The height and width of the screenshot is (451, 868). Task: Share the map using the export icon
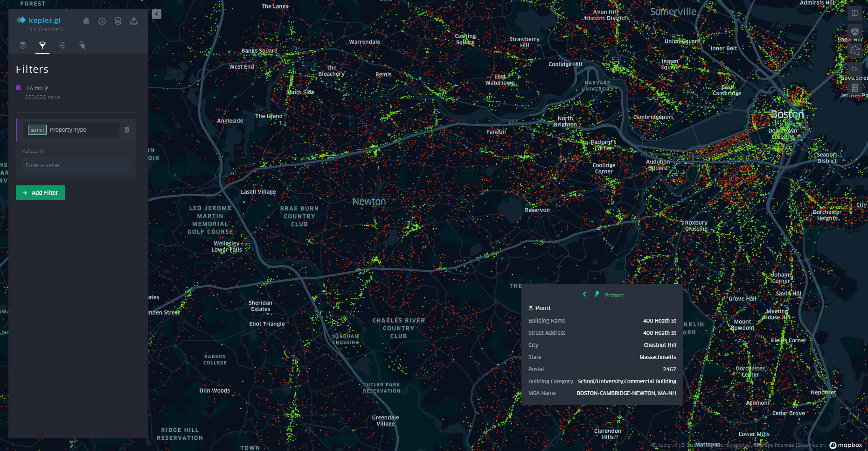(x=134, y=21)
